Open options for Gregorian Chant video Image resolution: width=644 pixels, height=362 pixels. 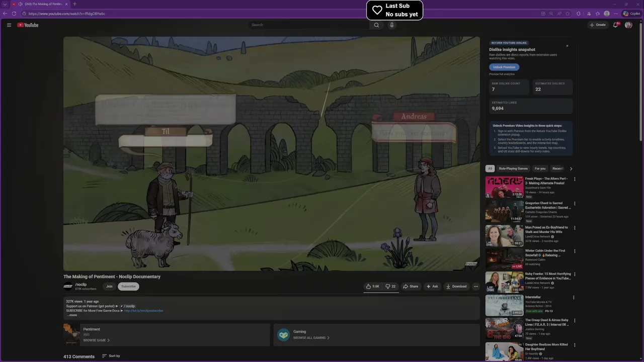575,204
